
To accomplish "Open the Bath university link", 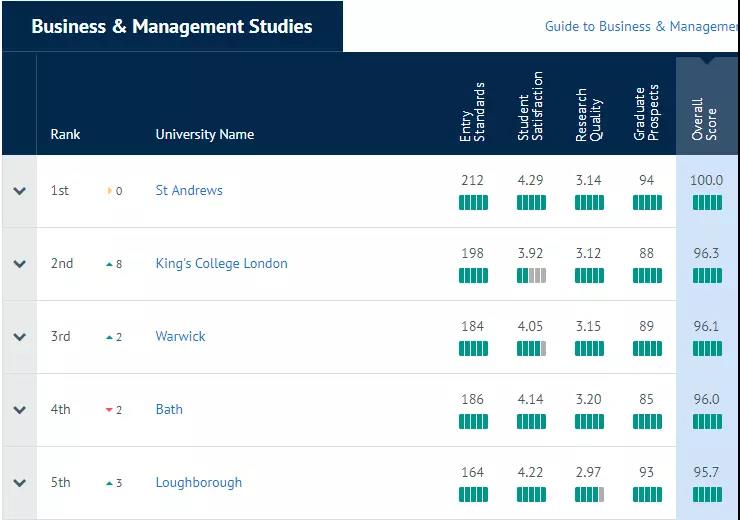I will tap(169, 409).
